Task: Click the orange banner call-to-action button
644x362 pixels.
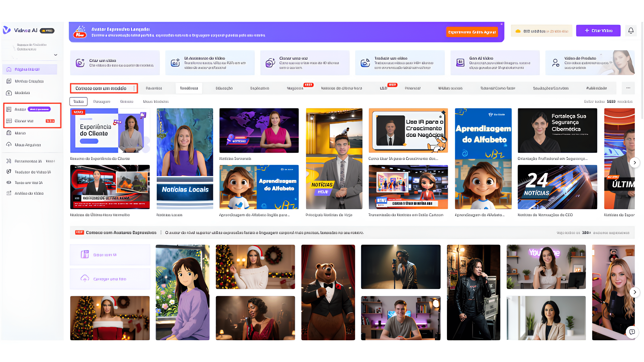Action: 472,32
